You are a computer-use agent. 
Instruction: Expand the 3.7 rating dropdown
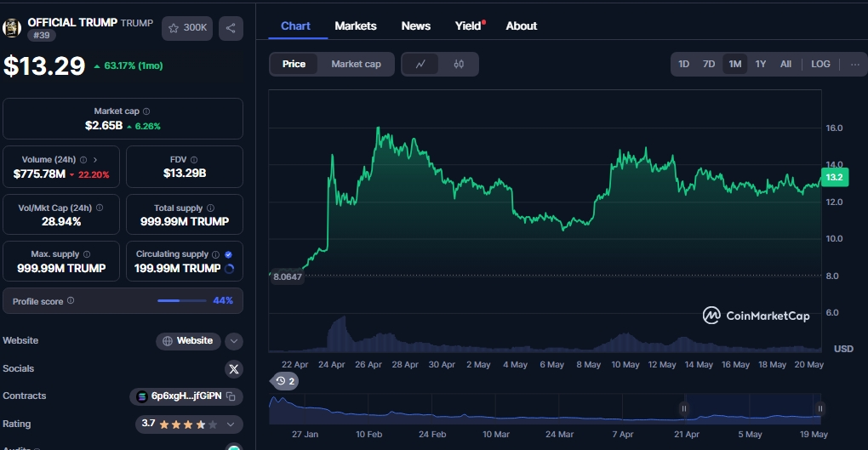tap(231, 424)
